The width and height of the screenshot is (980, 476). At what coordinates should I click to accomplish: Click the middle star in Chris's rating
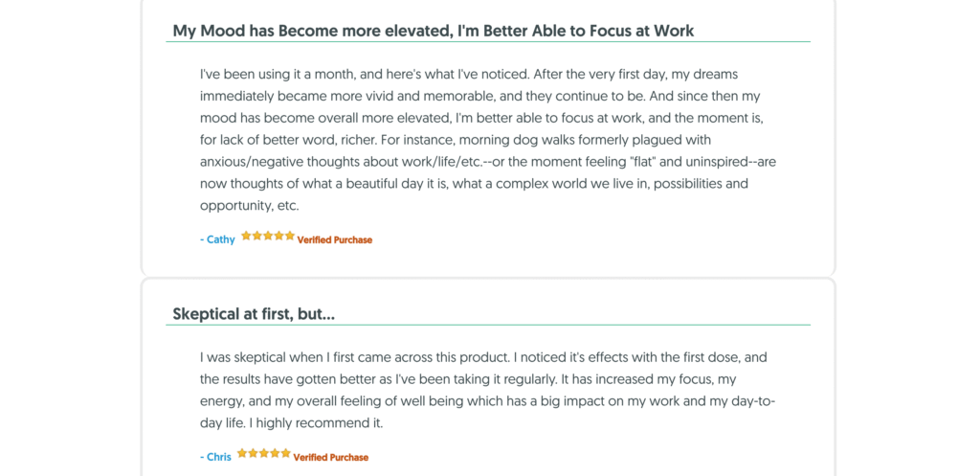coord(264,453)
